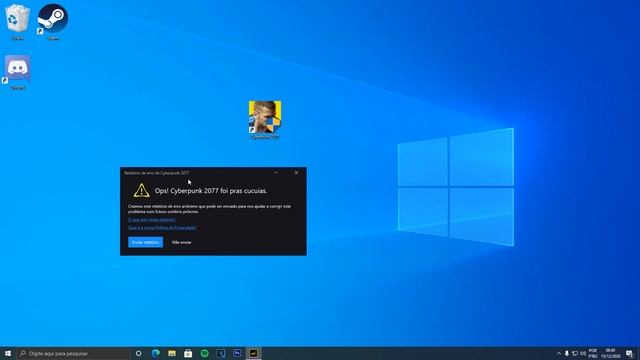Open network status tray icon
This screenshot has height=360, width=640.
point(575,353)
